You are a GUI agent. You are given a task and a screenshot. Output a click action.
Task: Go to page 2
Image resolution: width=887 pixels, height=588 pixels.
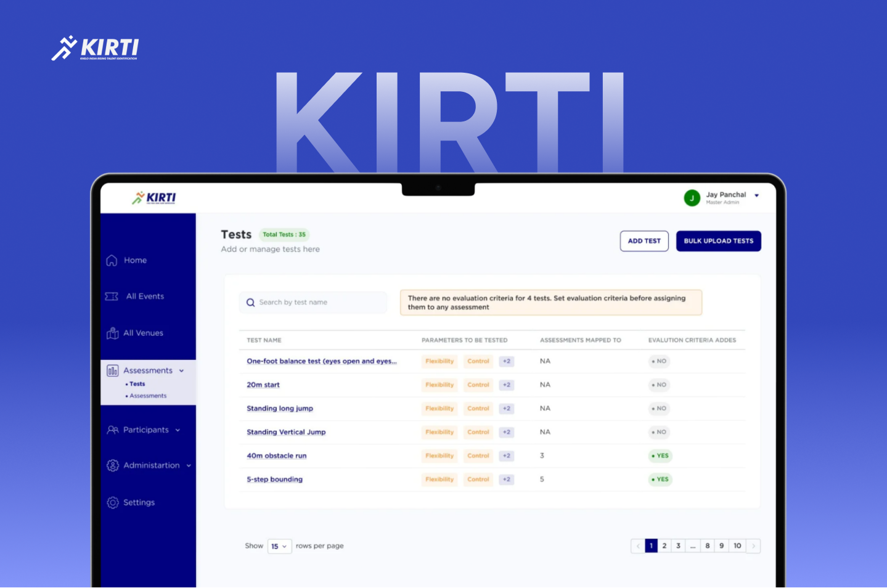click(664, 546)
